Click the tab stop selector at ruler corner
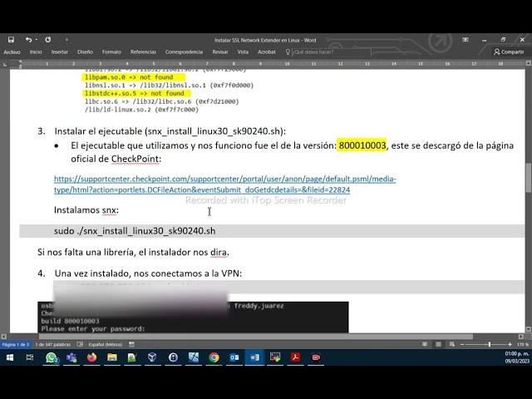The width and height of the screenshot is (532, 399). [5, 64]
